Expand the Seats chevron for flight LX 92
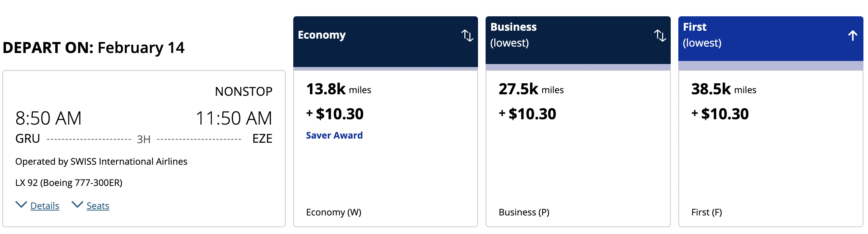 (77, 205)
